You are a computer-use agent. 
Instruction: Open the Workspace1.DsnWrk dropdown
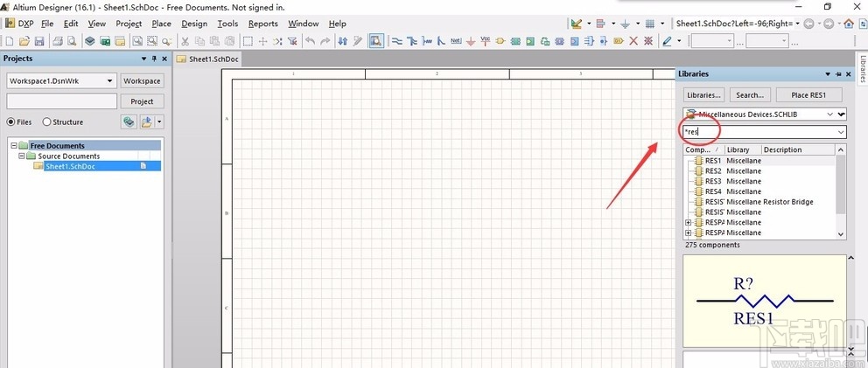pos(109,80)
